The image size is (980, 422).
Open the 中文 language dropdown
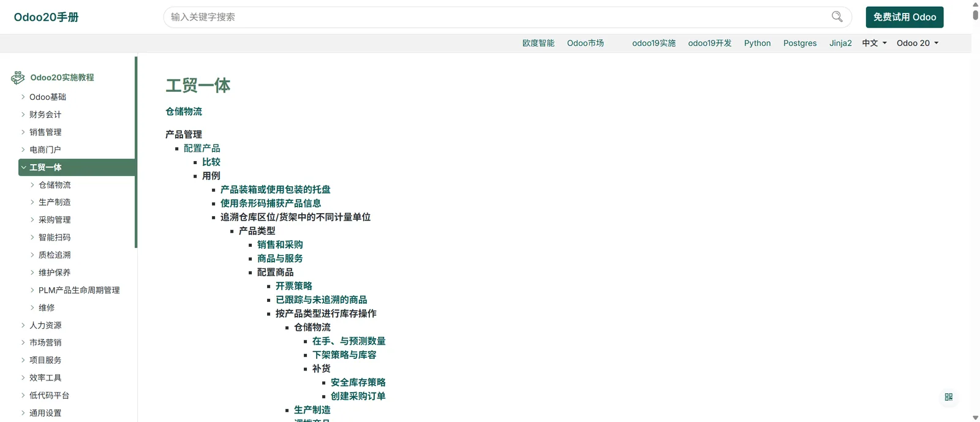(874, 43)
